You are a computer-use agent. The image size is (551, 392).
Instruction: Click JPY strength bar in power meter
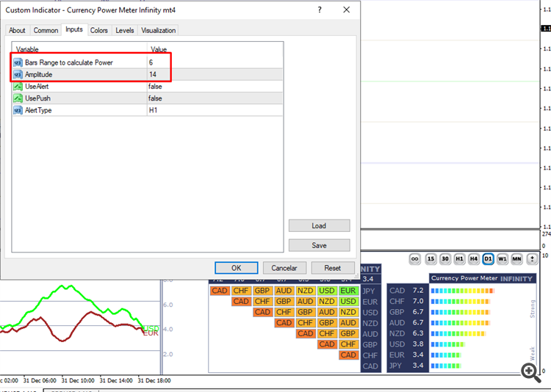(x=446, y=366)
